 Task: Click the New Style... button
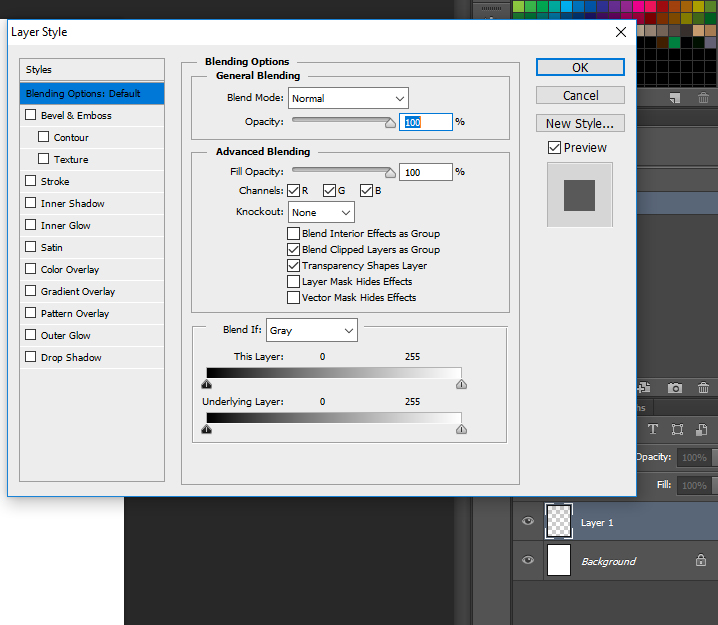point(580,123)
